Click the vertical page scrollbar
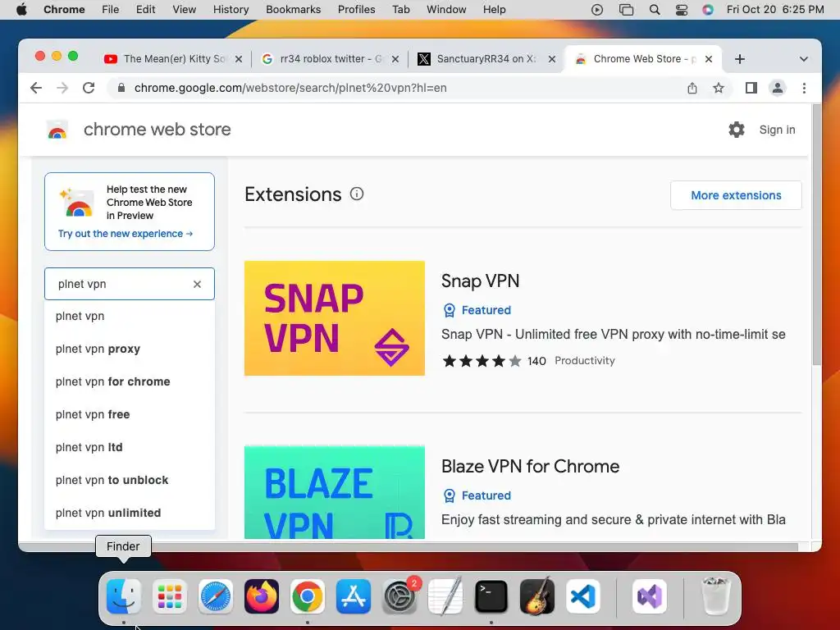This screenshot has width=840, height=630. coord(816,235)
